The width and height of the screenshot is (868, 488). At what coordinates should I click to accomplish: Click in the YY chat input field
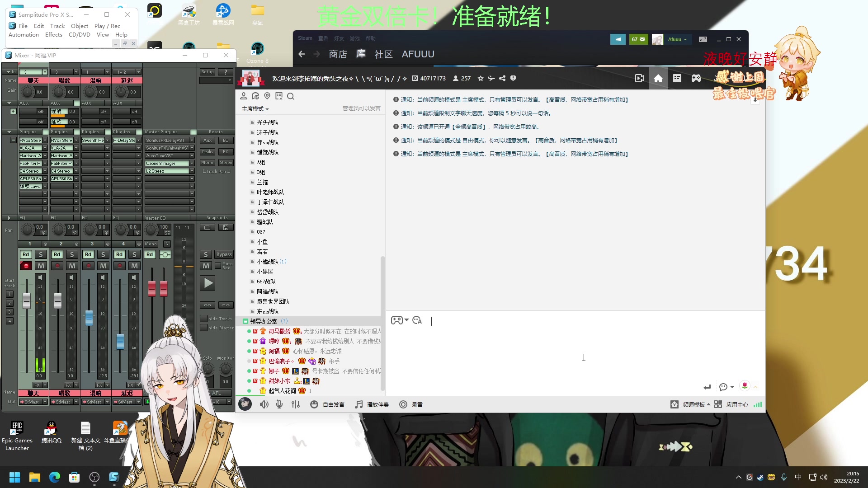click(x=575, y=352)
